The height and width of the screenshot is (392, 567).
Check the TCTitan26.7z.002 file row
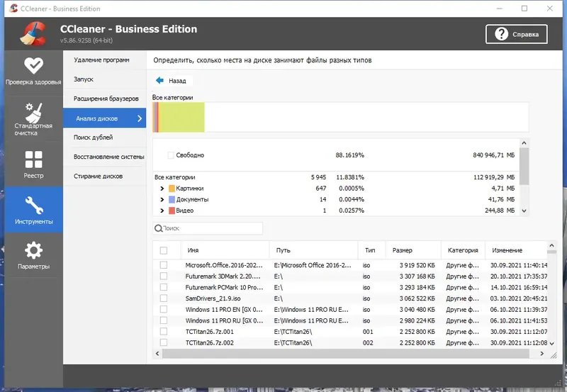coord(164,342)
